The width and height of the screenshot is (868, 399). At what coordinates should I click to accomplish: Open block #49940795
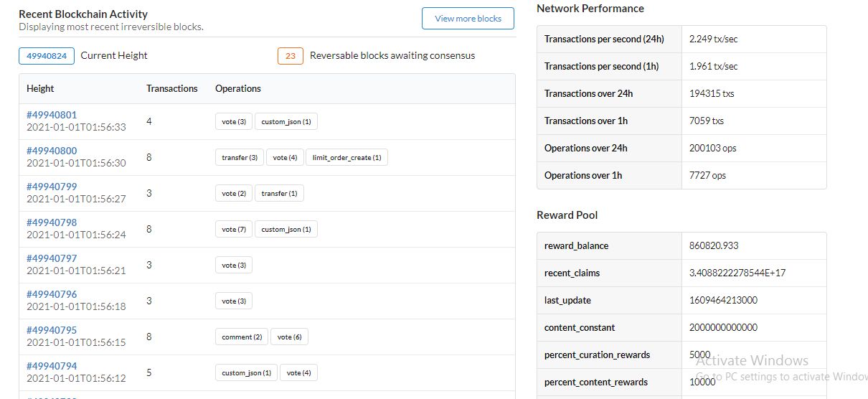point(52,330)
